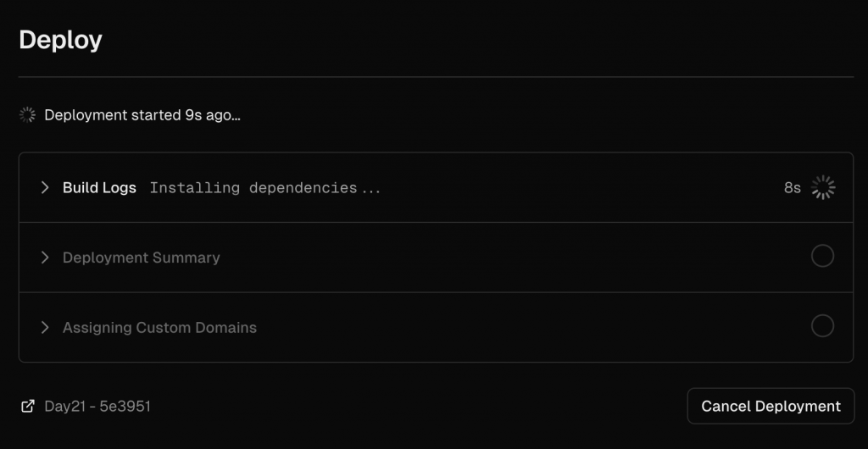Click the Deploy heading
868x449 pixels.
(x=60, y=41)
